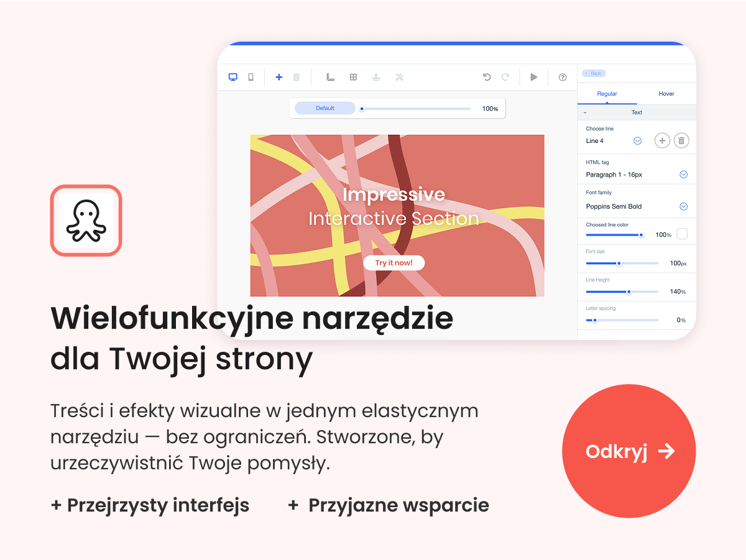Click the 140% line height value
The height and width of the screenshot is (560, 746).
[678, 291]
